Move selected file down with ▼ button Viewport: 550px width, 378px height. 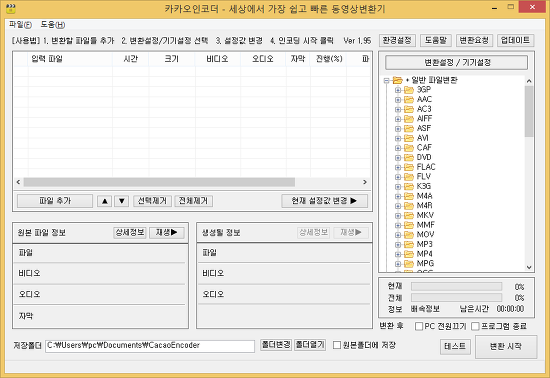[121, 201]
